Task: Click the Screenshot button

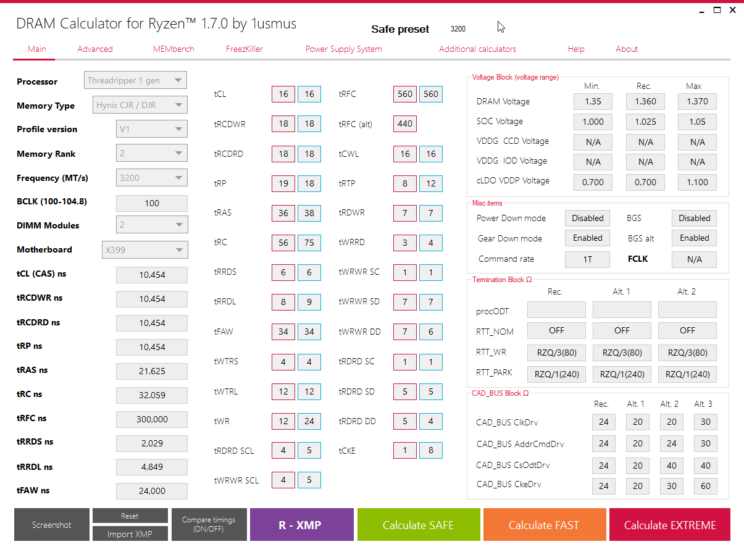Action: coord(51,525)
